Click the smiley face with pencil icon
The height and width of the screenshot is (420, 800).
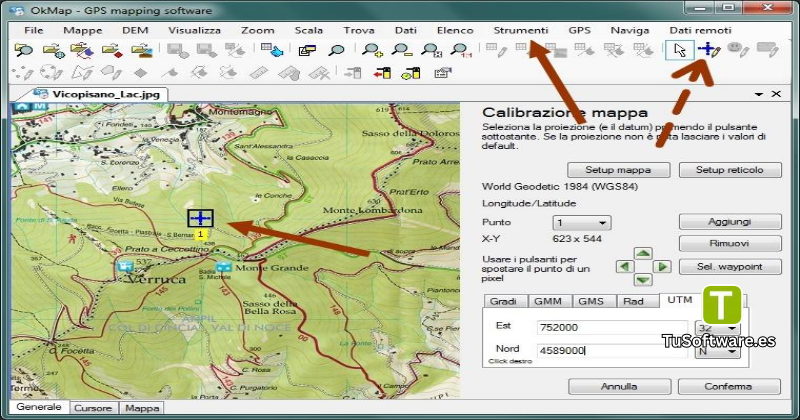pos(738,50)
